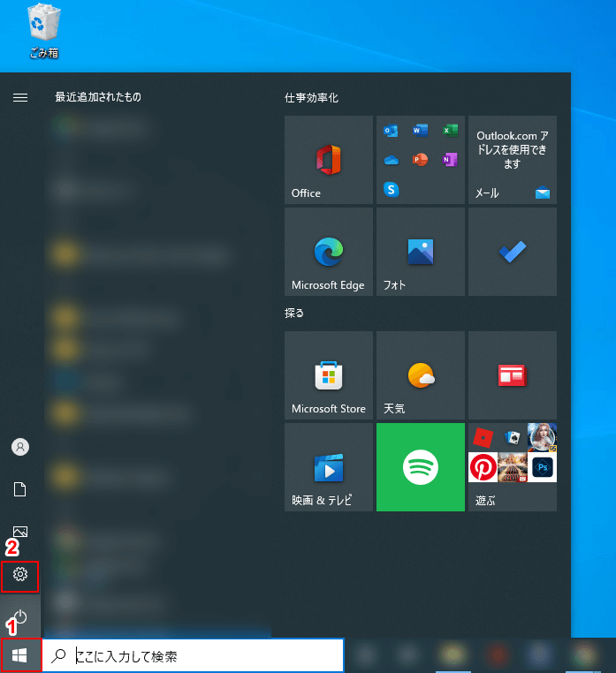Open the メール mail tile
The image size is (616, 673).
[x=513, y=160]
